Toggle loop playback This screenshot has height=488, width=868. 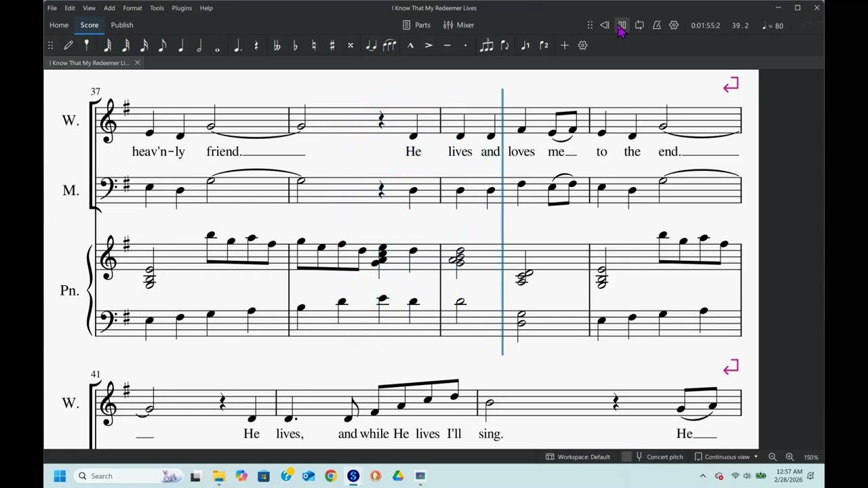pos(639,25)
